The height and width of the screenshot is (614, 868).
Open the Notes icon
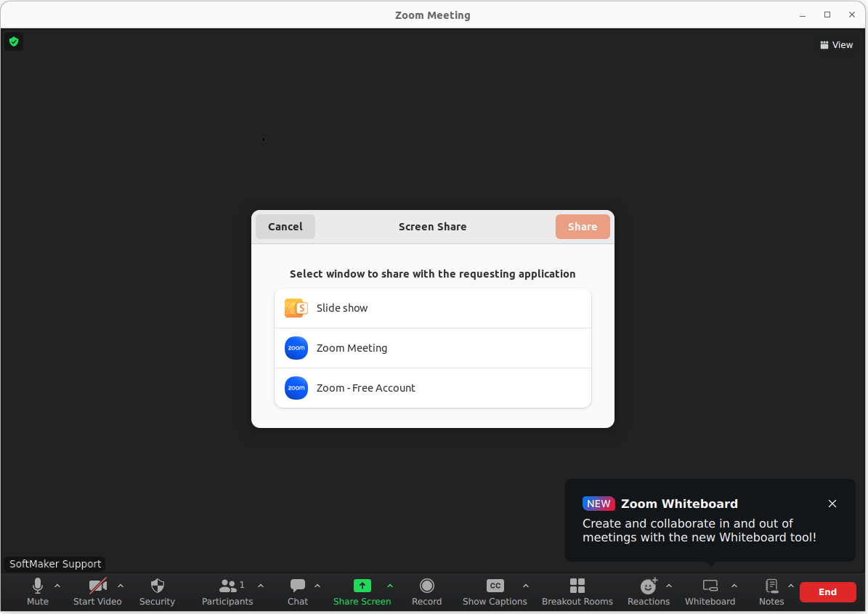point(771,586)
